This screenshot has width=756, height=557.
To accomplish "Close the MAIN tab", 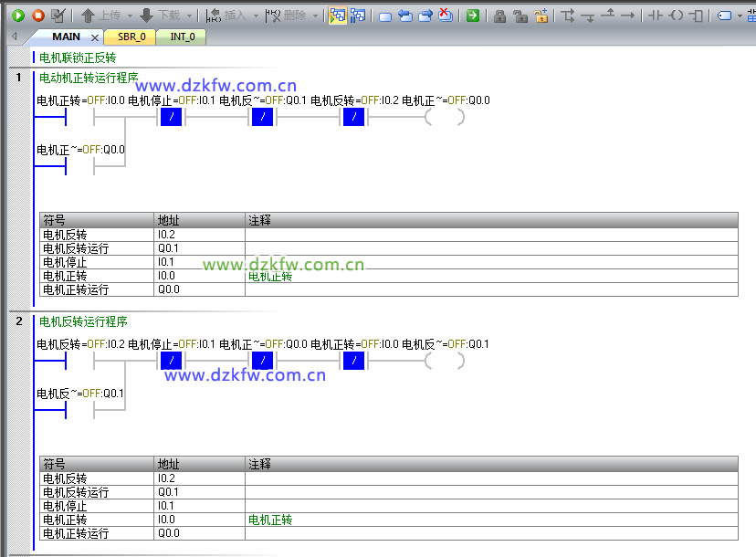I will [x=95, y=37].
